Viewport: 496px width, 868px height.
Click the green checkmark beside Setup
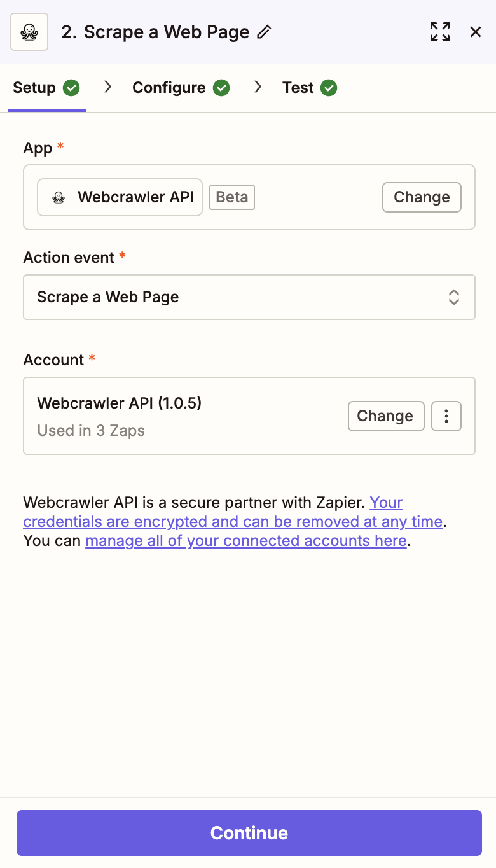(x=72, y=88)
